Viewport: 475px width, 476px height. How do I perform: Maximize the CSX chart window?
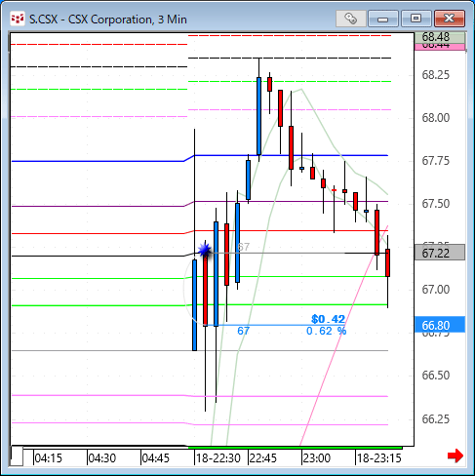click(x=416, y=19)
